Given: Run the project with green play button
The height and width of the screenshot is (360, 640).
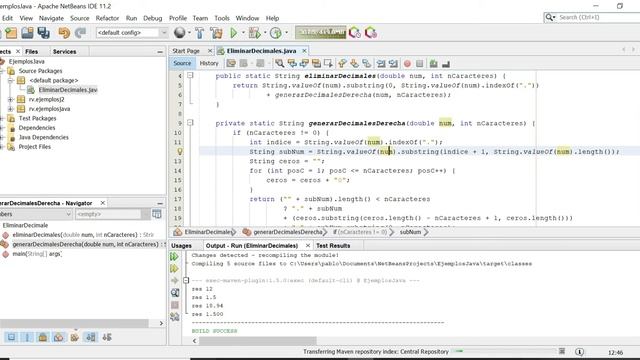Looking at the screenshot, I should pos(233,33).
